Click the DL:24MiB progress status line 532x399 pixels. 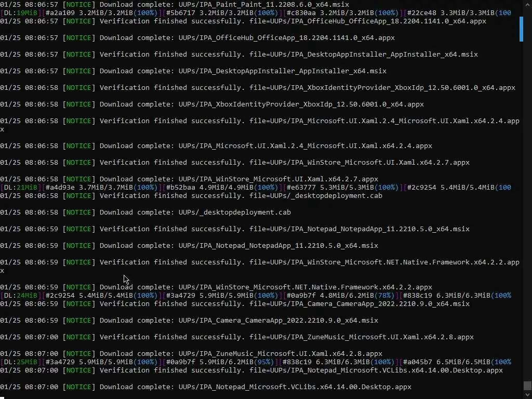[256, 296]
